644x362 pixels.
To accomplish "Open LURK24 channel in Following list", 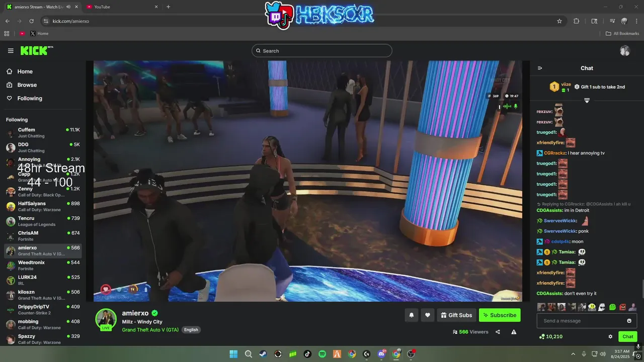I will 43,280.
